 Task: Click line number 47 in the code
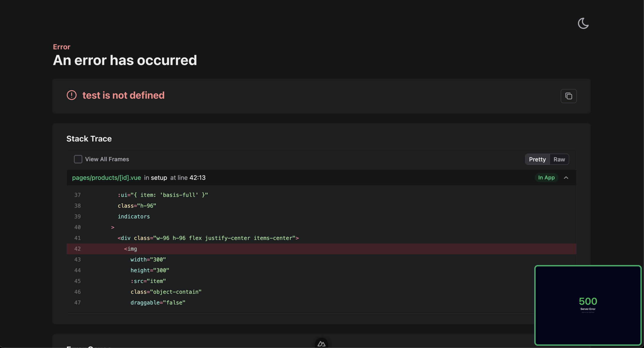(x=78, y=303)
